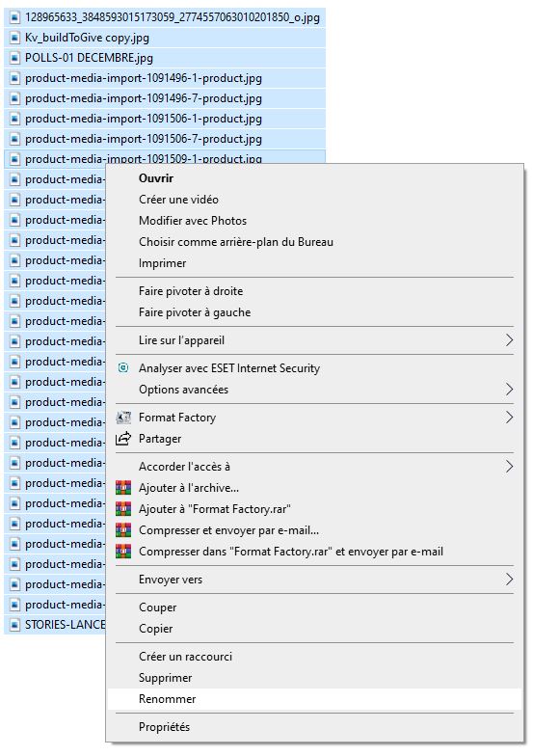Viewport: 559px width, 756px height.
Task: Expand the Accorder l'accès à submenu arrow
Action: point(509,467)
